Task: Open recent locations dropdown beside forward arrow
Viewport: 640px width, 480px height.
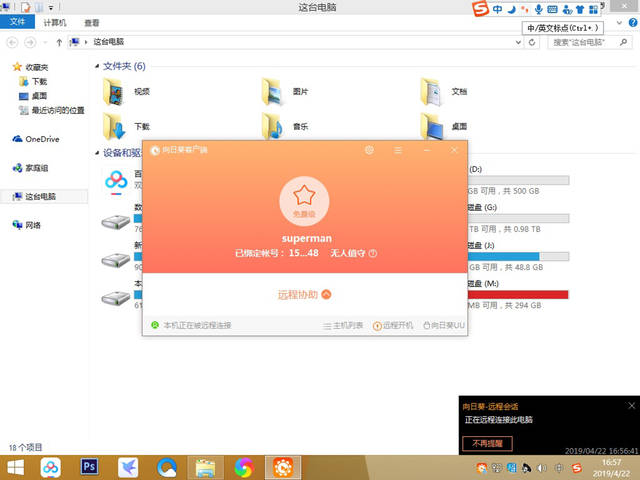Action: click(x=45, y=42)
